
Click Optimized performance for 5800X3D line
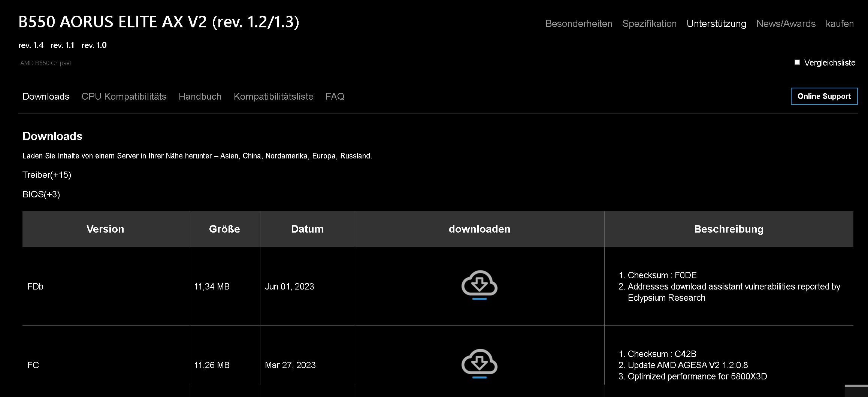coord(698,376)
